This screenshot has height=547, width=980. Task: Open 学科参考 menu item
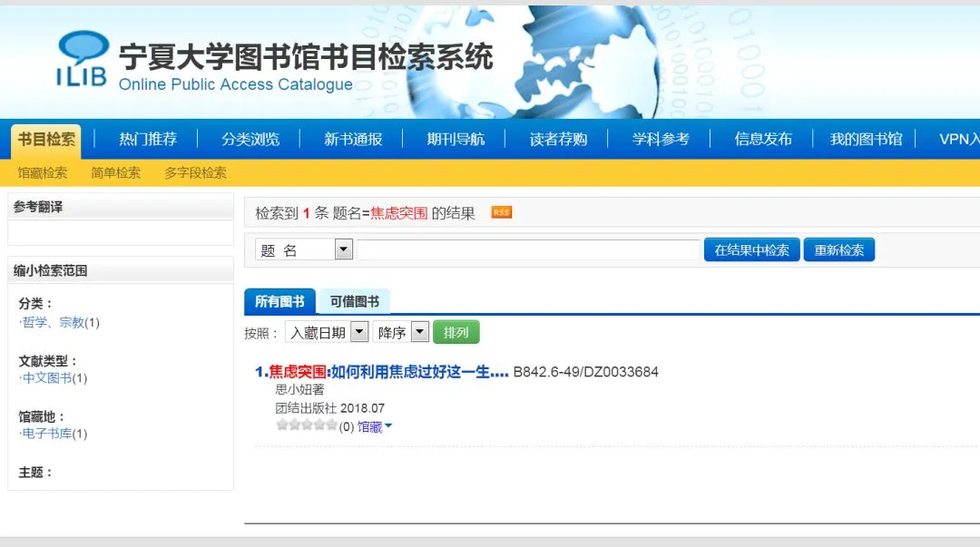coord(661,139)
